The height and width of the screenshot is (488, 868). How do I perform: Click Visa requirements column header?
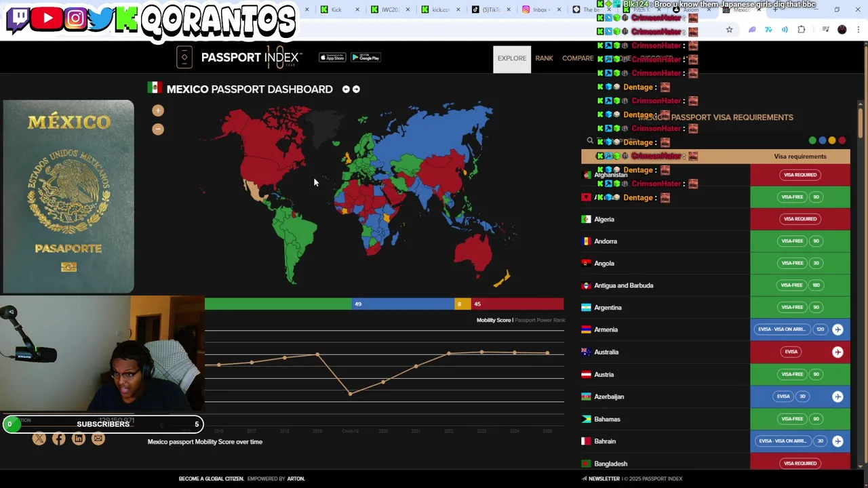point(800,157)
